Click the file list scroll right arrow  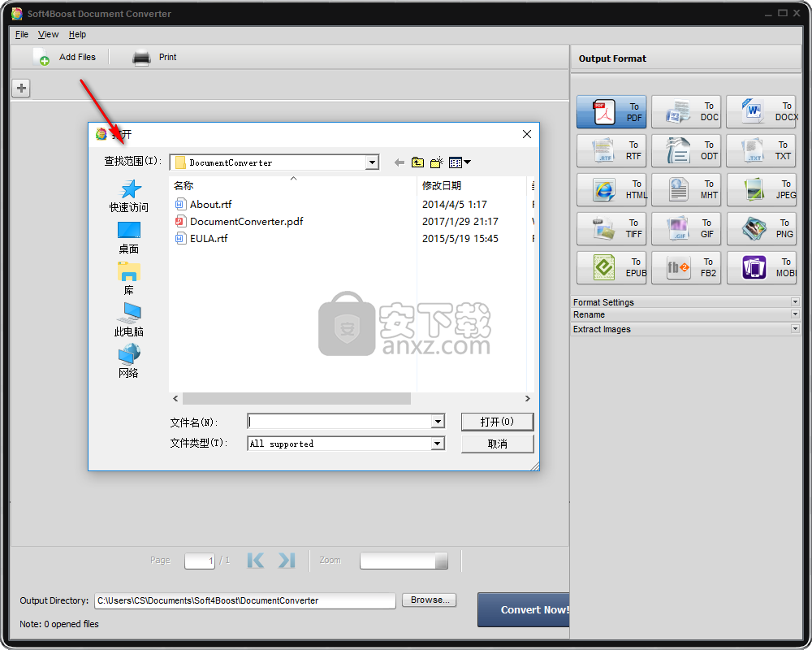(x=527, y=399)
